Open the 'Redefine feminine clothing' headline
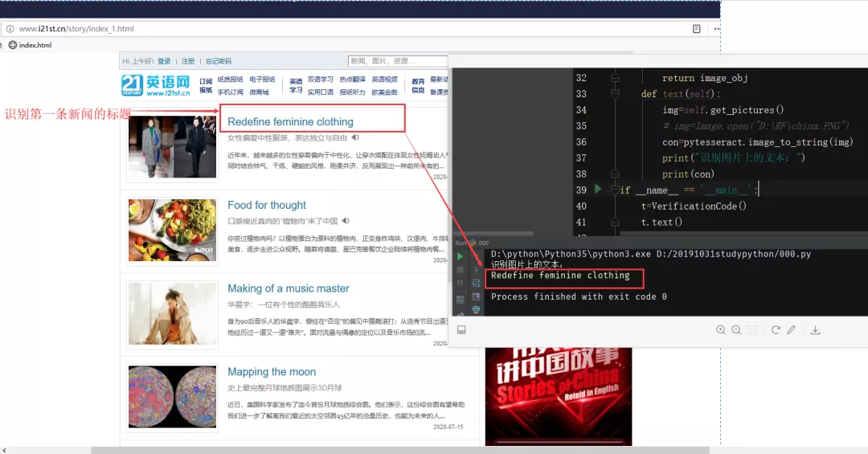 (x=290, y=122)
